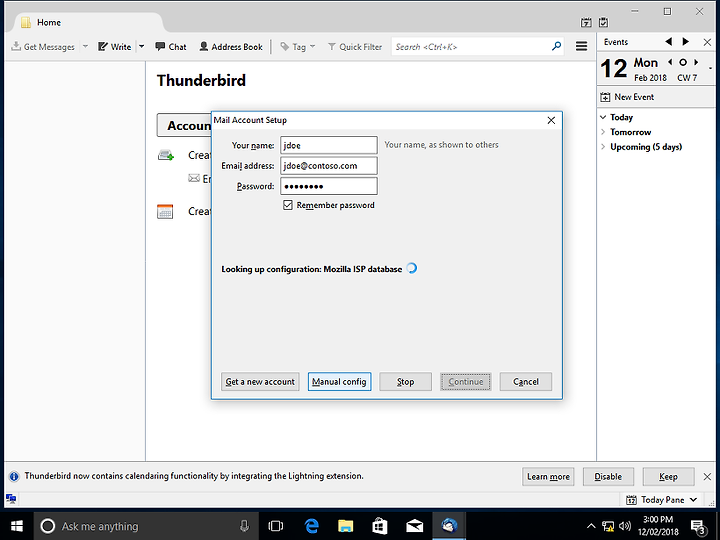Viewport: 720px width, 540px height.
Task: Click the Write button
Action: pyautogui.click(x=115, y=47)
